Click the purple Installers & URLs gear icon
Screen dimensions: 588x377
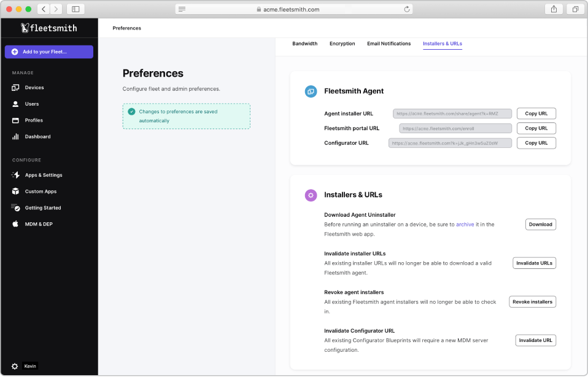311,195
